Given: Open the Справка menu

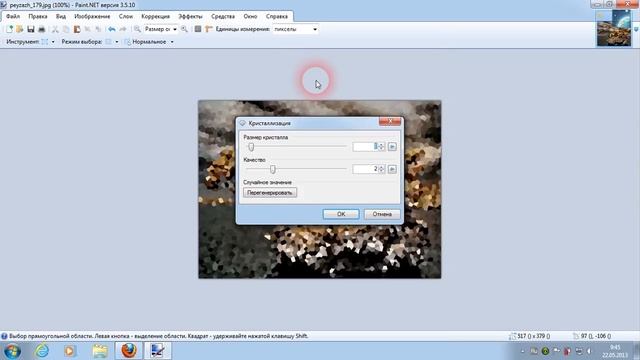Looking at the screenshot, I should tap(277, 16).
